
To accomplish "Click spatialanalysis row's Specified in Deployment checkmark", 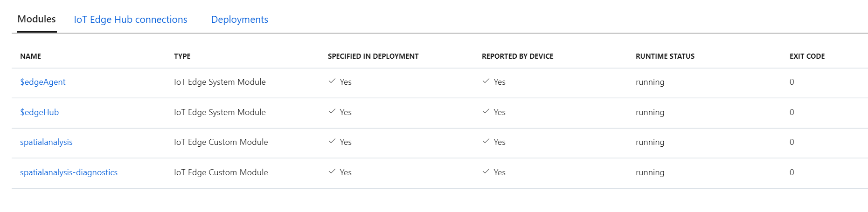I will click(x=332, y=142).
